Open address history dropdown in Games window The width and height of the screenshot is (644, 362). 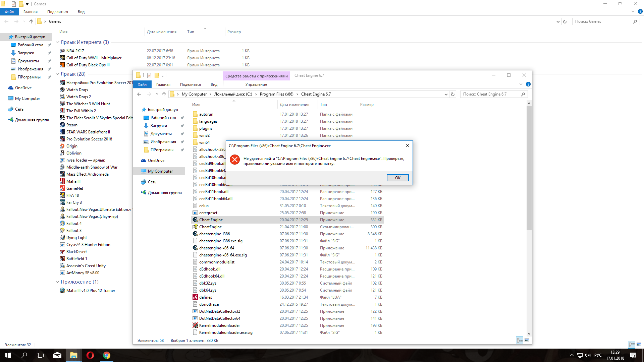pos(558,21)
